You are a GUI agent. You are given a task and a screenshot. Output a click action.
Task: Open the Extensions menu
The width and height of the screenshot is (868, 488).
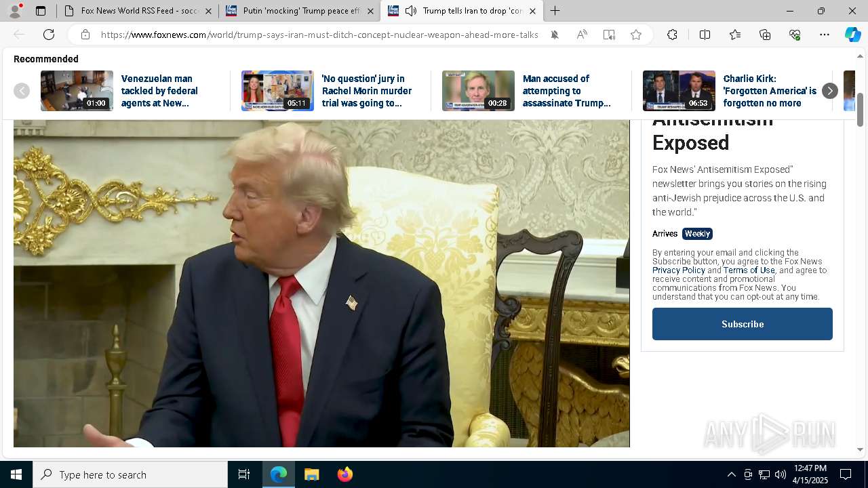[x=672, y=35]
